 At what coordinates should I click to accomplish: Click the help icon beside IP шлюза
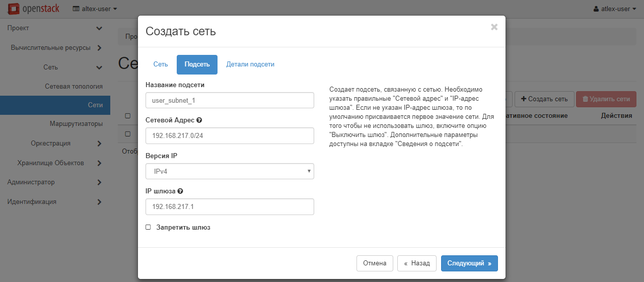click(180, 191)
